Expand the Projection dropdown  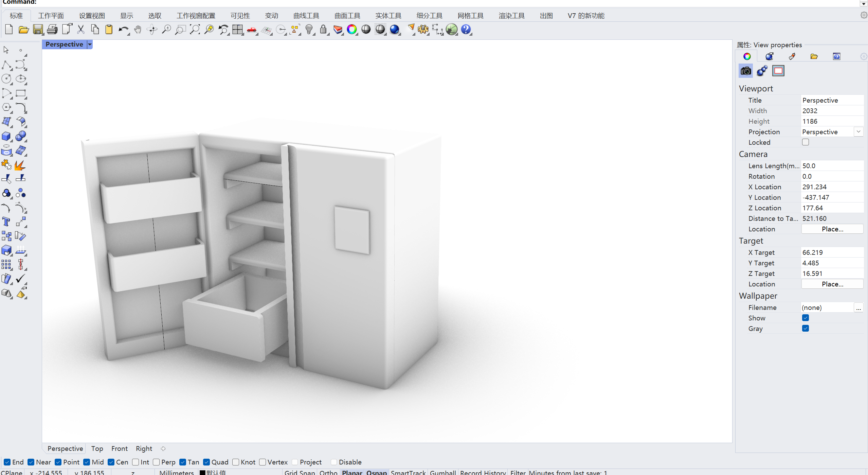(x=858, y=131)
